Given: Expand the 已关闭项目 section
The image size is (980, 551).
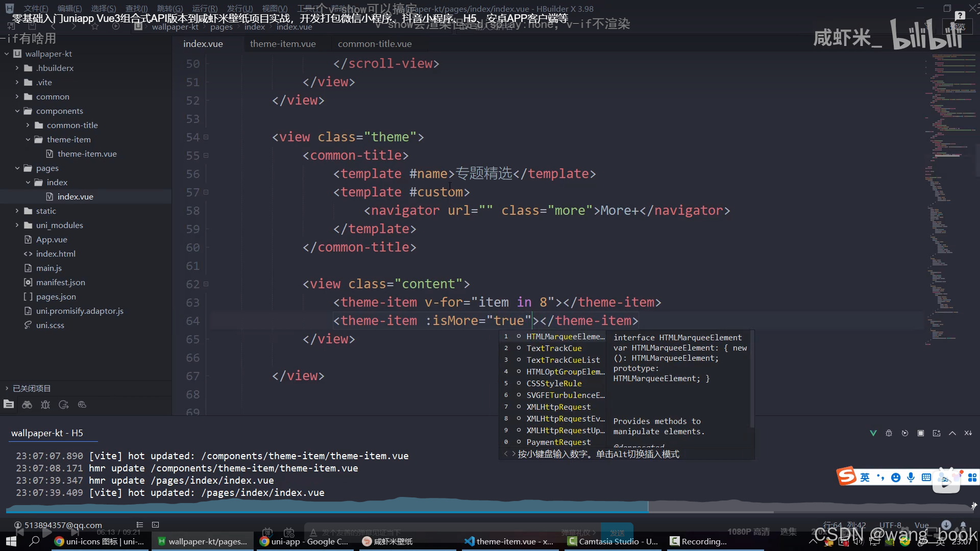Looking at the screenshot, I should pyautogui.click(x=7, y=388).
